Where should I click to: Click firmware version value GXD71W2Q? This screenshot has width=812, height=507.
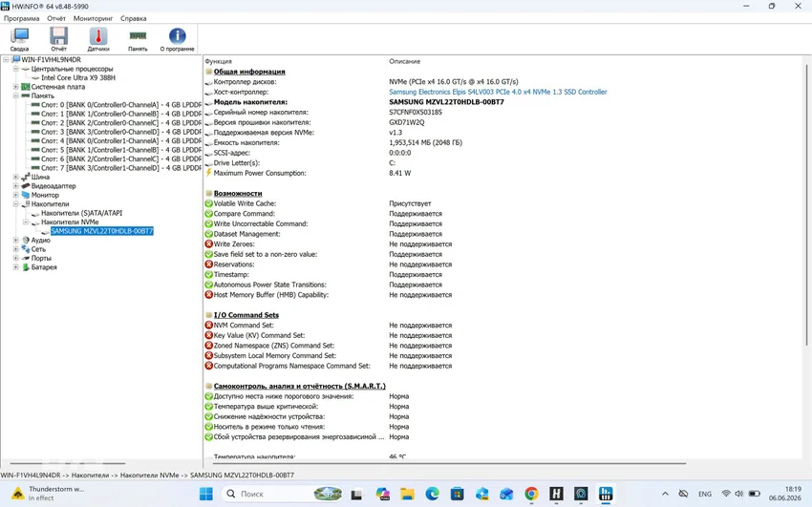pos(407,122)
